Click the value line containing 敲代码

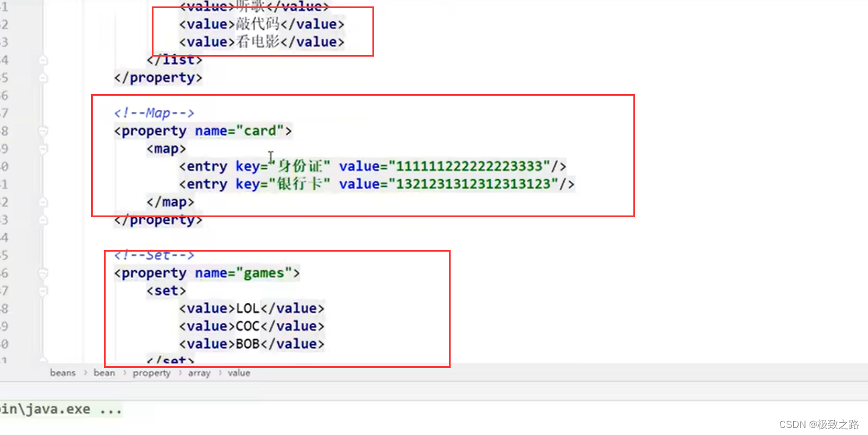[x=262, y=25]
